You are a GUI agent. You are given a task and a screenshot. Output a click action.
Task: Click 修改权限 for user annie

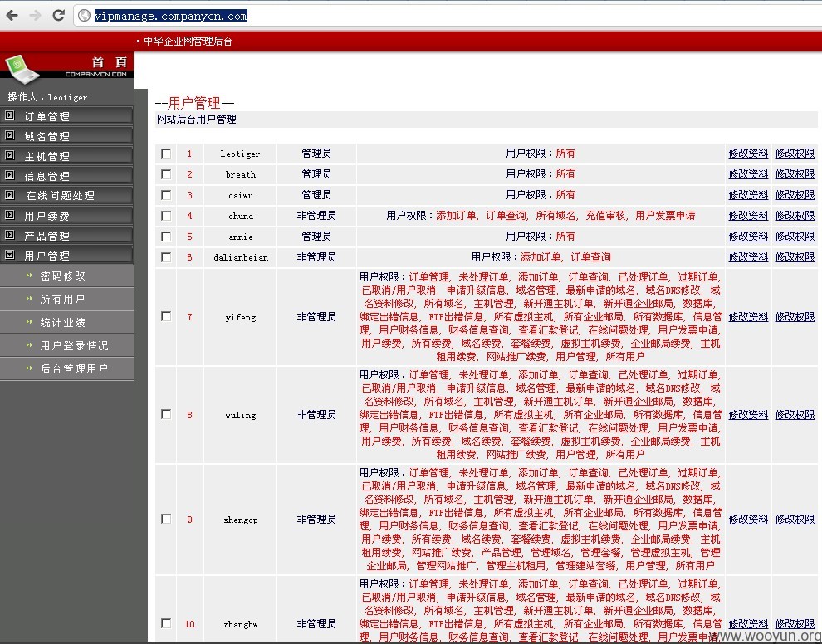tap(795, 237)
